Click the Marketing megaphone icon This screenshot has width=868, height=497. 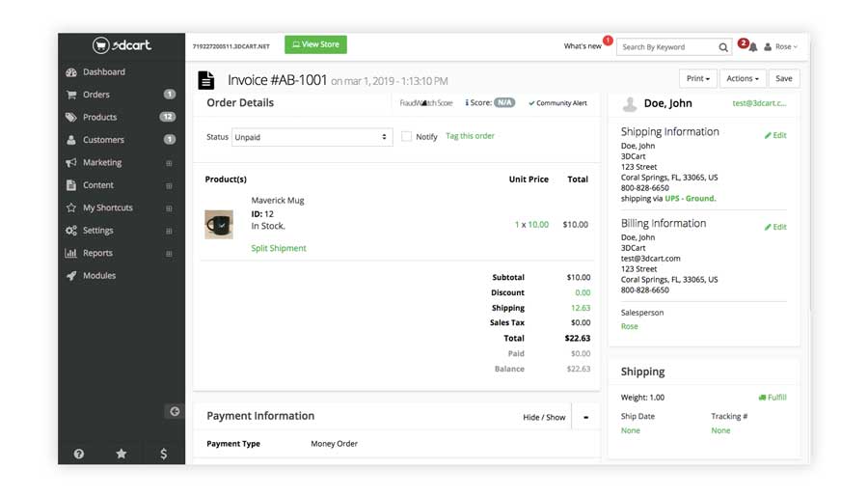(x=70, y=162)
